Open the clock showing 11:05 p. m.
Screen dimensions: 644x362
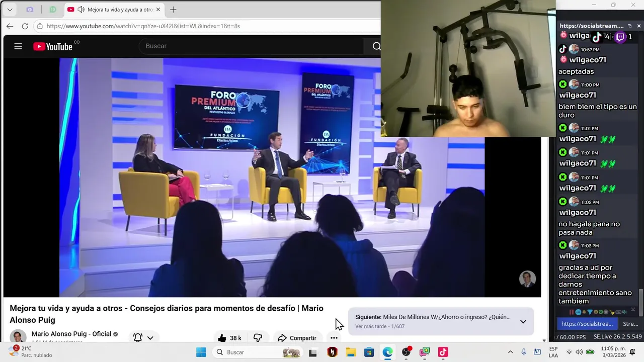point(613,352)
